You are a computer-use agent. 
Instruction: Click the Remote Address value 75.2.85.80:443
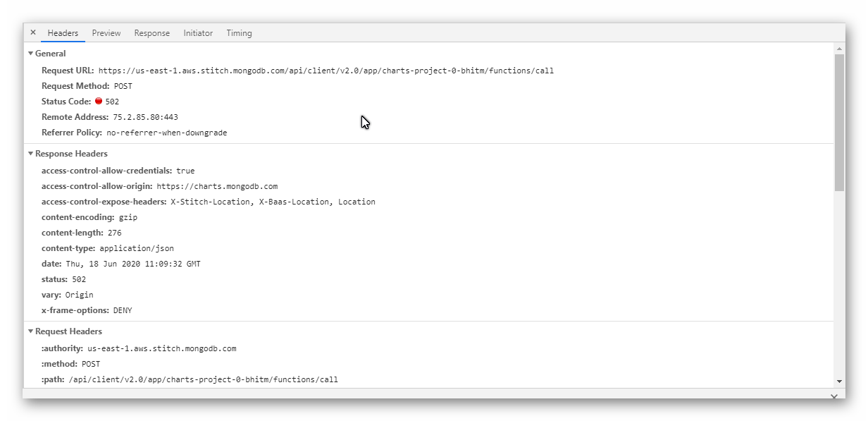point(145,117)
